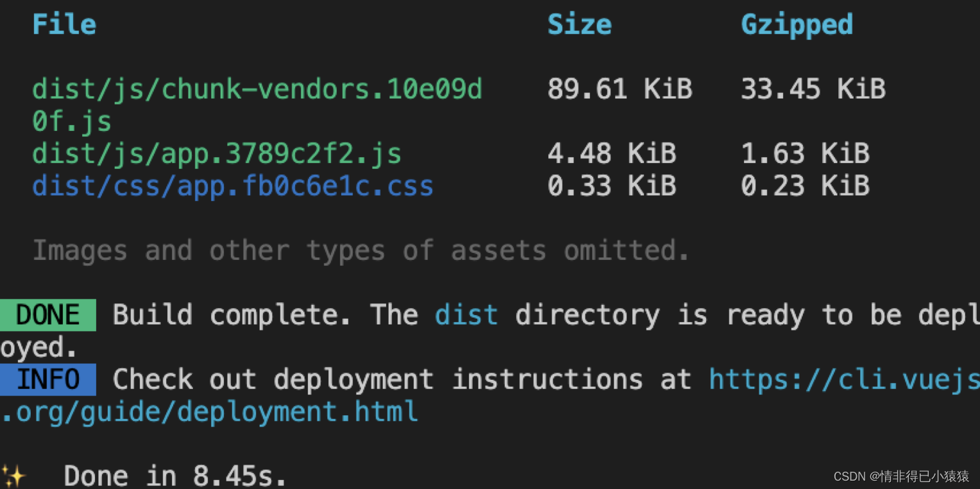Image resolution: width=980 pixels, height=489 pixels.
Task: Click the blue INFO badge
Action: (48, 379)
